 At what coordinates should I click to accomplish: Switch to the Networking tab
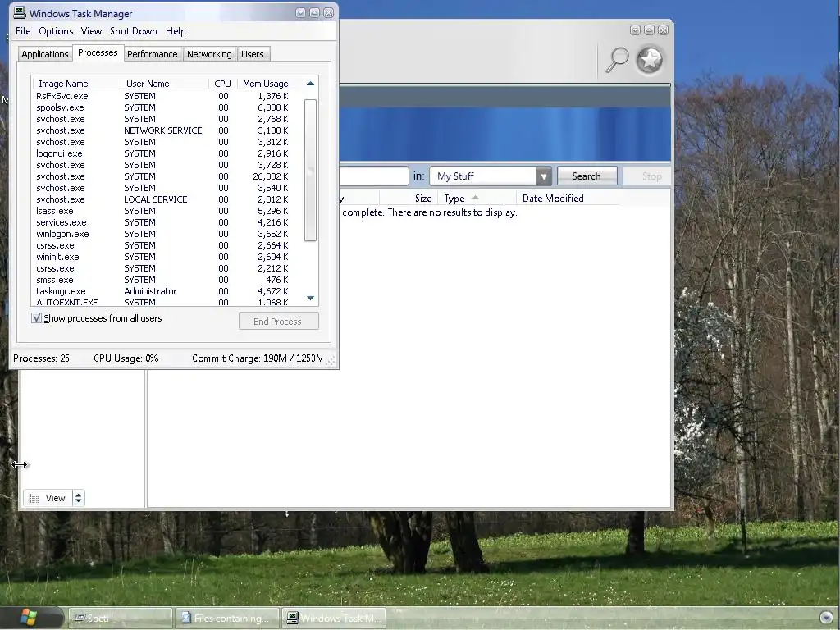click(x=209, y=54)
